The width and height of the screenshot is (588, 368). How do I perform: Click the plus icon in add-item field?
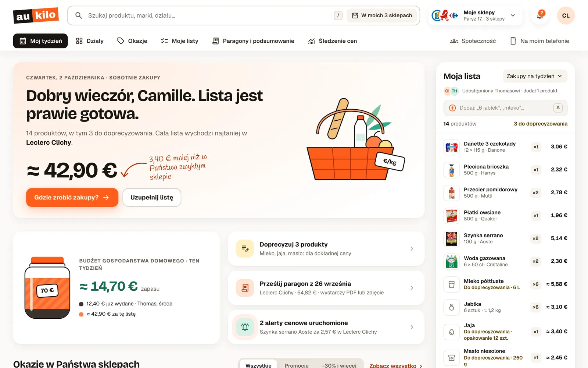click(x=452, y=108)
